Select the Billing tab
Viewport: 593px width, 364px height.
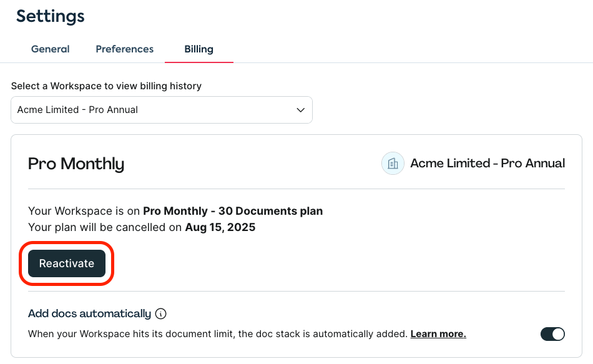[198, 49]
